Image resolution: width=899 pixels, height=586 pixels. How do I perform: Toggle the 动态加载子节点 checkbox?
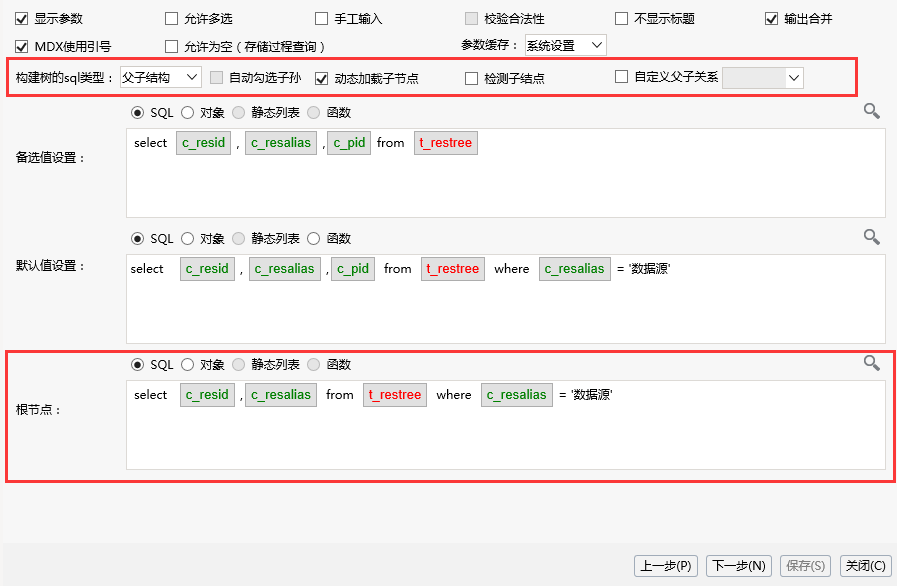coord(322,79)
